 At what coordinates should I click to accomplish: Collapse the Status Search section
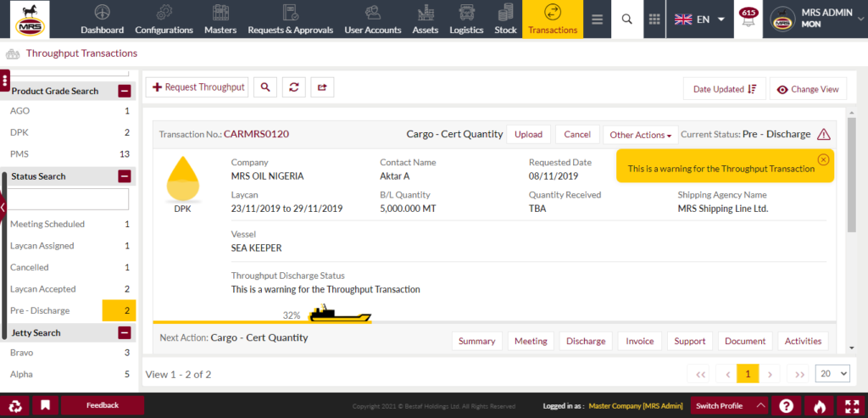[125, 176]
